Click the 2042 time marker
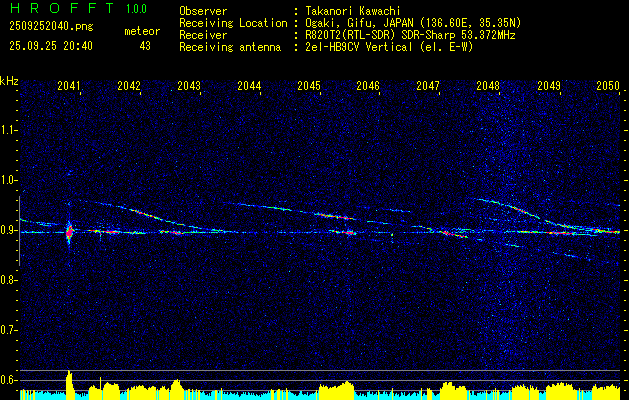The width and height of the screenshot is (629, 400). point(129,86)
